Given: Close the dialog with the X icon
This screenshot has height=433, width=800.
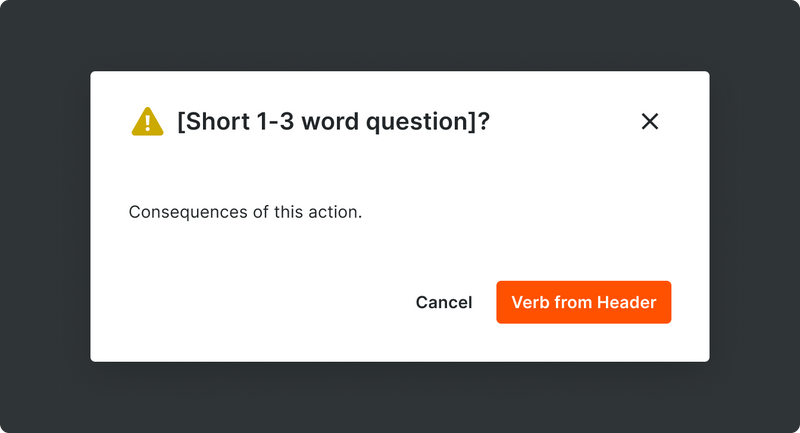Looking at the screenshot, I should point(650,122).
